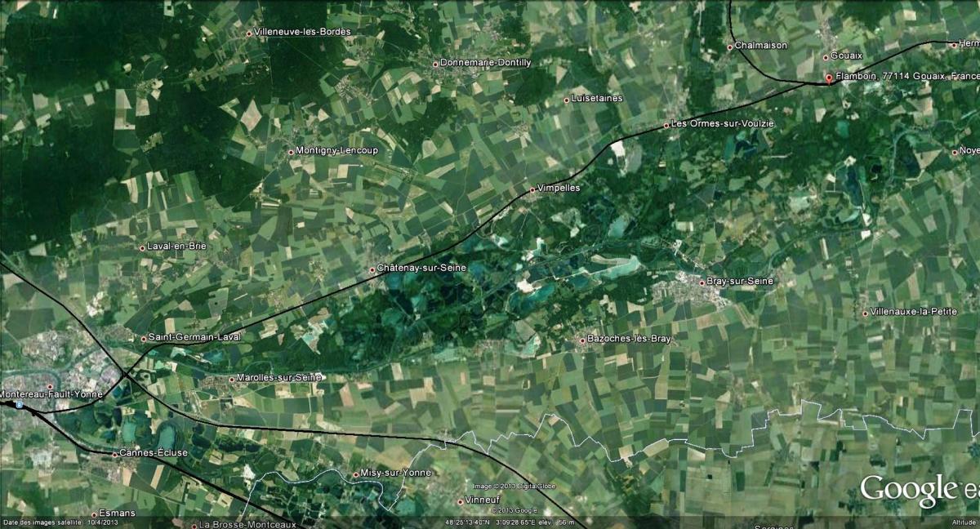Image resolution: width=980 pixels, height=529 pixels.
Task: Click the Montigny-Lencoup place label
Action: [x=336, y=150]
